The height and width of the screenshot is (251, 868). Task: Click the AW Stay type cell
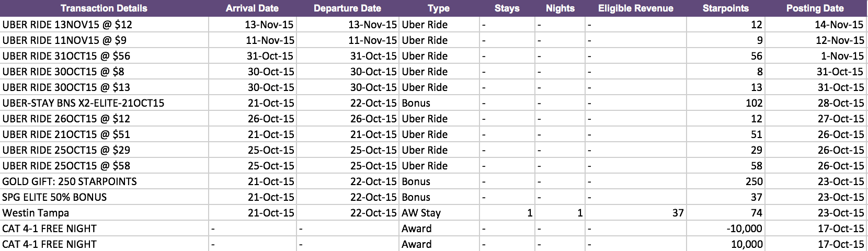coord(439,213)
